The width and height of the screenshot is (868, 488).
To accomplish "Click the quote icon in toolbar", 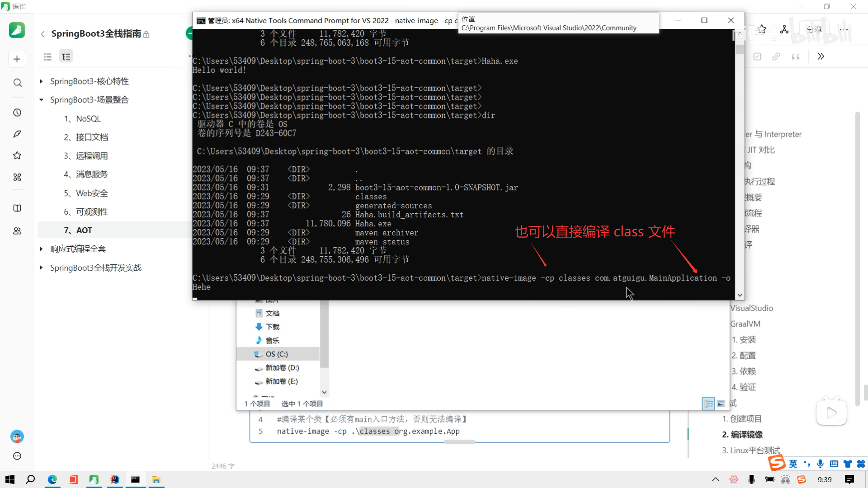I will tap(796, 56).
